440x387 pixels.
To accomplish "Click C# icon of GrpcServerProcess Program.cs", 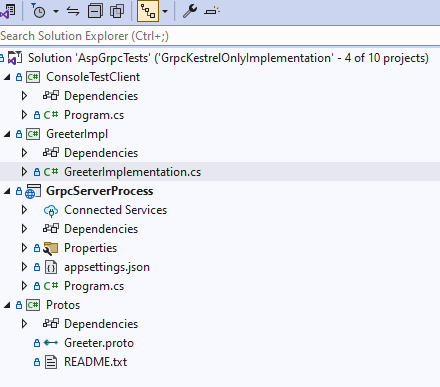I will pos(51,286).
